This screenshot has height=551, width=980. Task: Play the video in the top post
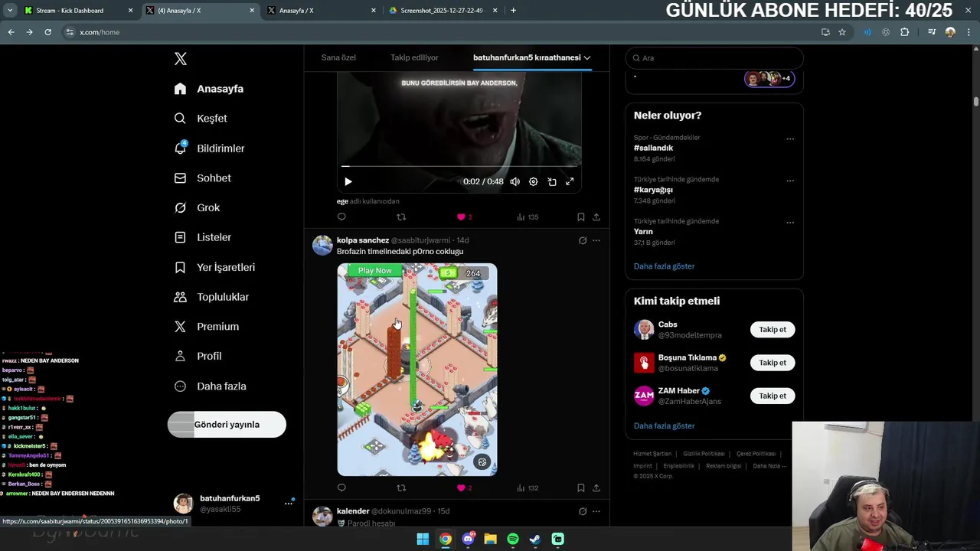[x=348, y=181]
